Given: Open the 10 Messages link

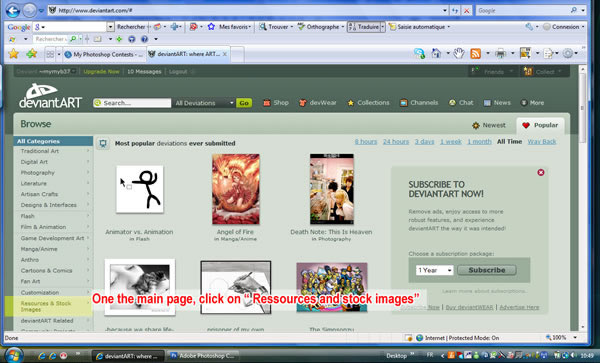Looking at the screenshot, I should pyautogui.click(x=144, y=72).
